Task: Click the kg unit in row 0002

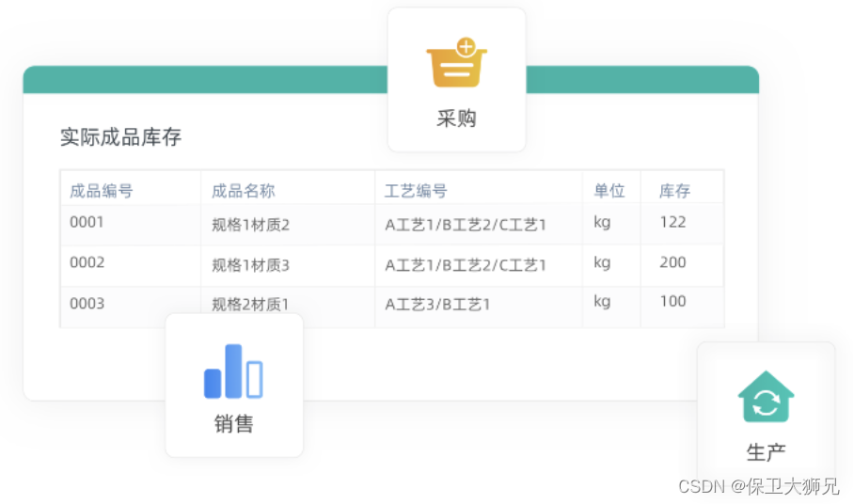Action: click(x=602, y=263)
